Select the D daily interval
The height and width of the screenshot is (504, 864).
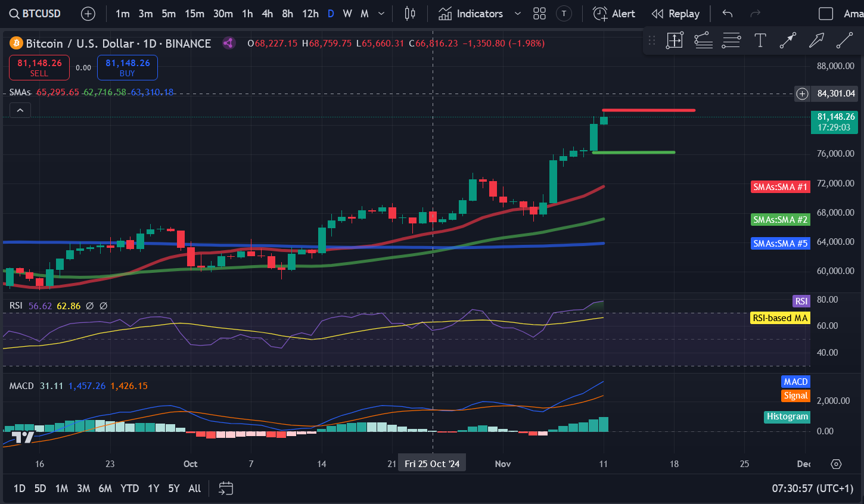click(x=331, y=14)
